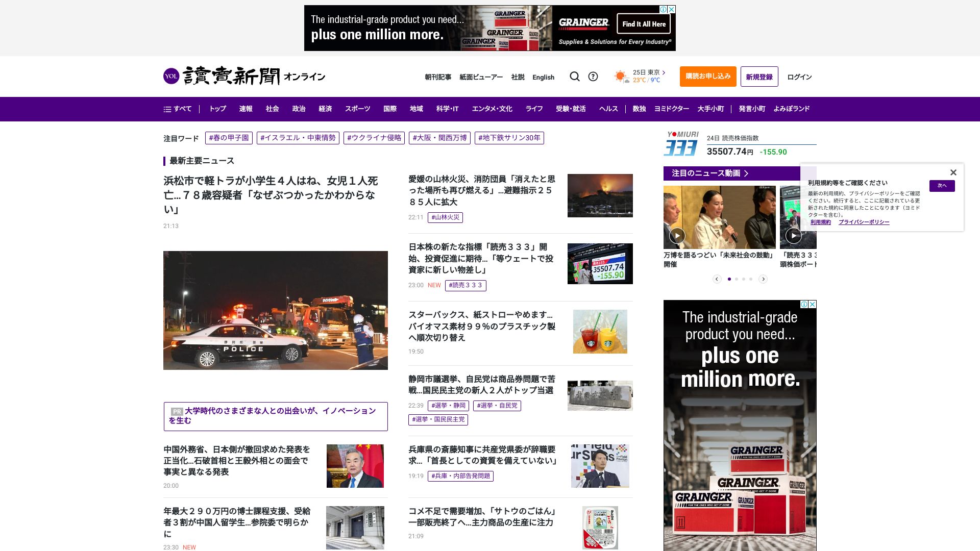This screenshot has height=551, width=980.
Task: Click the search magnifier icon
Action: tap(575, 77)
